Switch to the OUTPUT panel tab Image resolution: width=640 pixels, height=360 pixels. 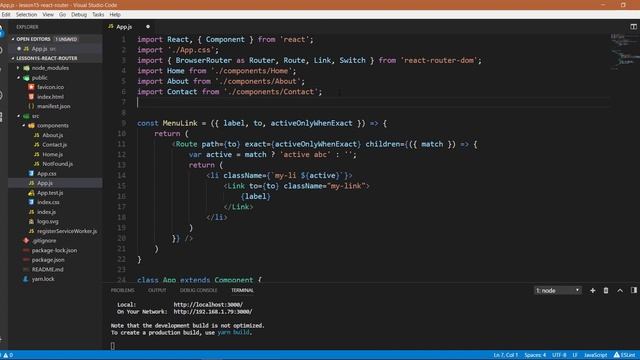(x=157, y=290)
